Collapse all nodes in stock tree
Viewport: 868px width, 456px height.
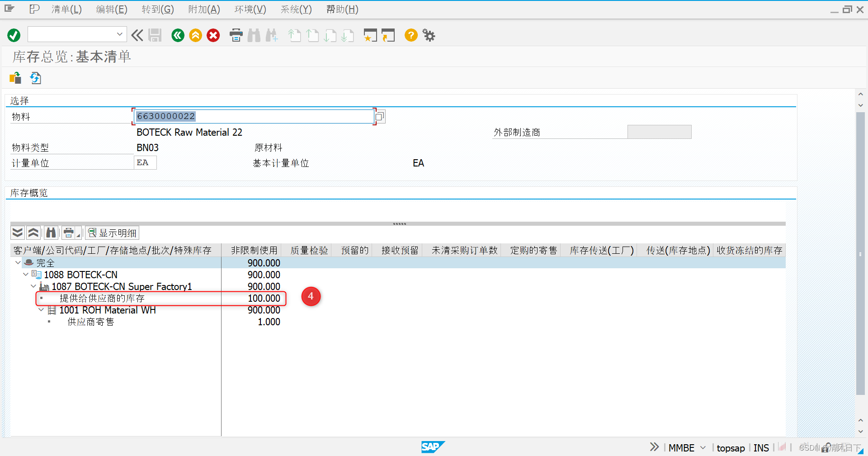[33, 233]
